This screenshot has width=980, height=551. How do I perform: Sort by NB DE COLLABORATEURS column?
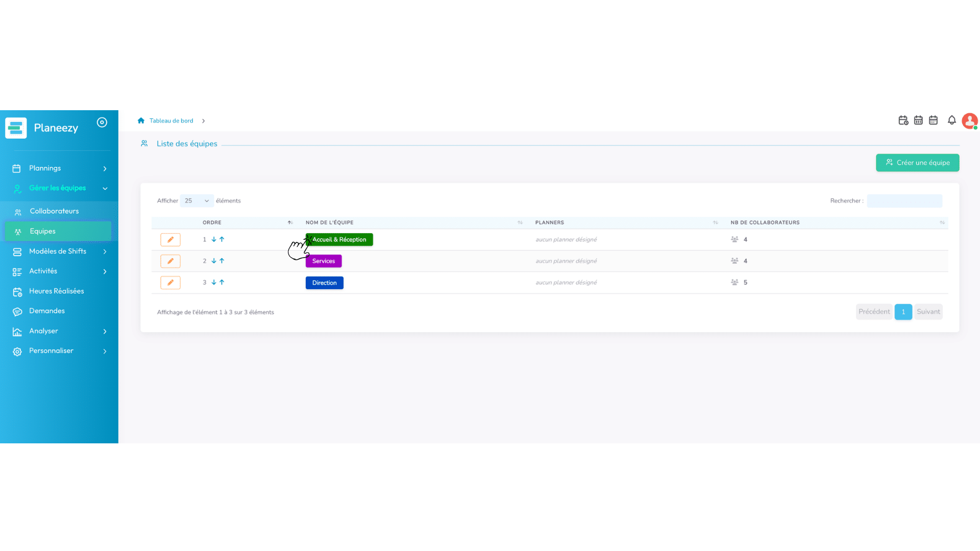(837, 222)
